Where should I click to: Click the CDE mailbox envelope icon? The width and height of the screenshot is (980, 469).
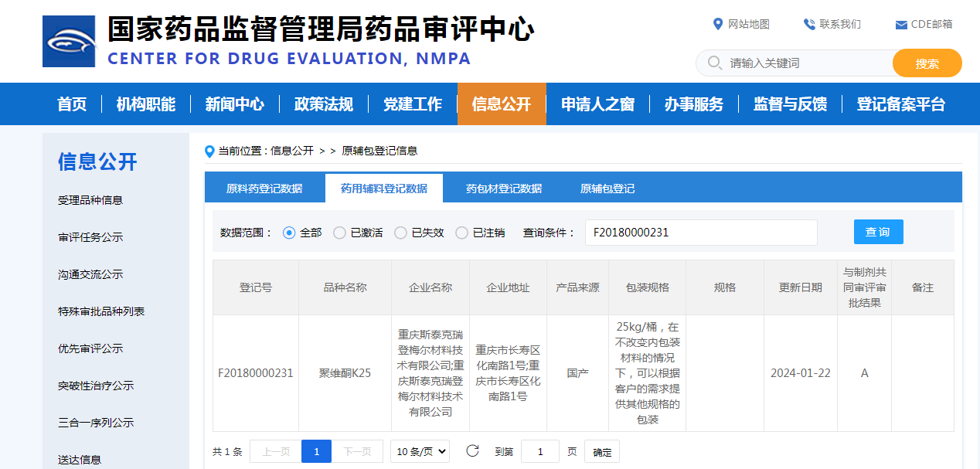900,25
